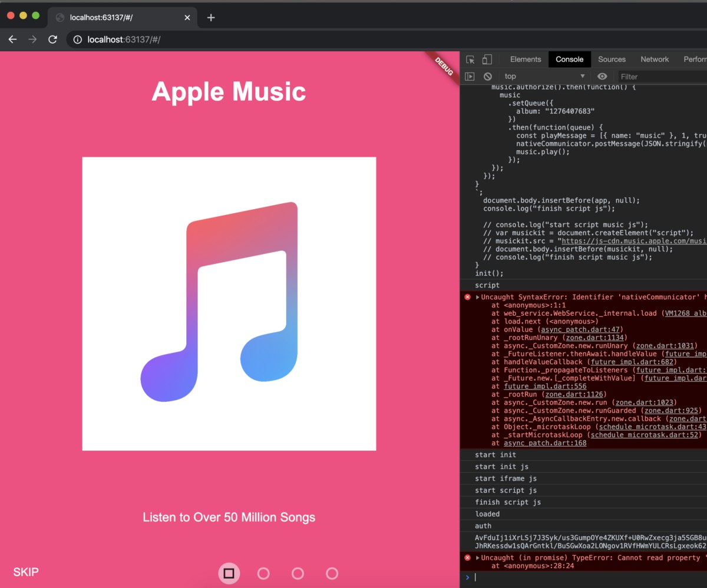Select the second page indicator dot

(263, 573)
